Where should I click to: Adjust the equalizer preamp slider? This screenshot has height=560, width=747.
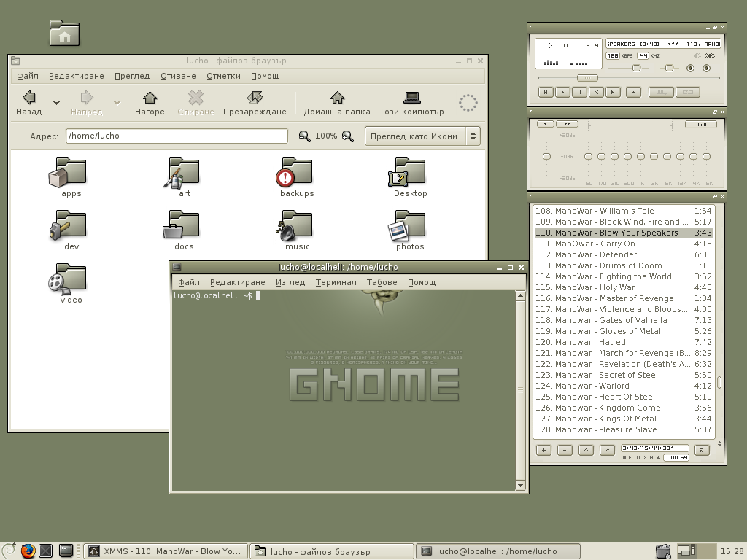[546, 156]
